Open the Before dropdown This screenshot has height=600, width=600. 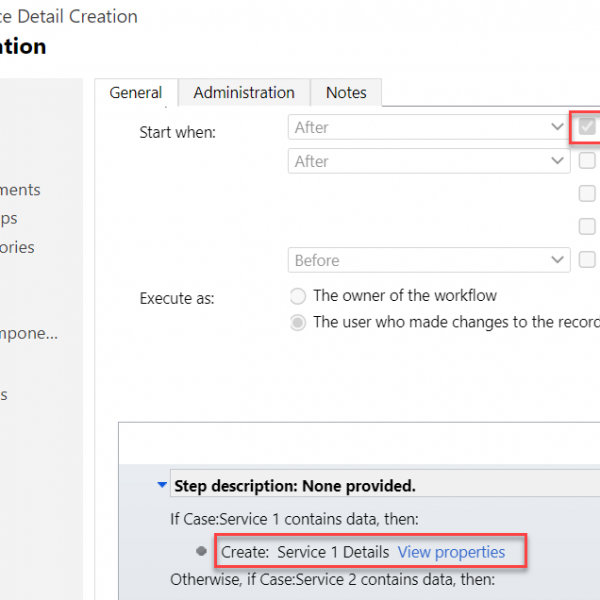click(429, 260)
